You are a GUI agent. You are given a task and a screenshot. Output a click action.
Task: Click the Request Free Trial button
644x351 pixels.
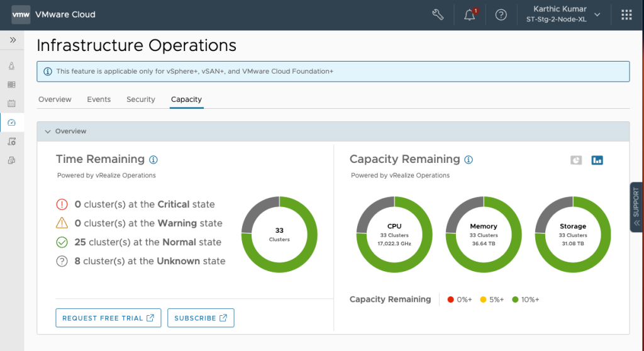[x=108, y=318]
